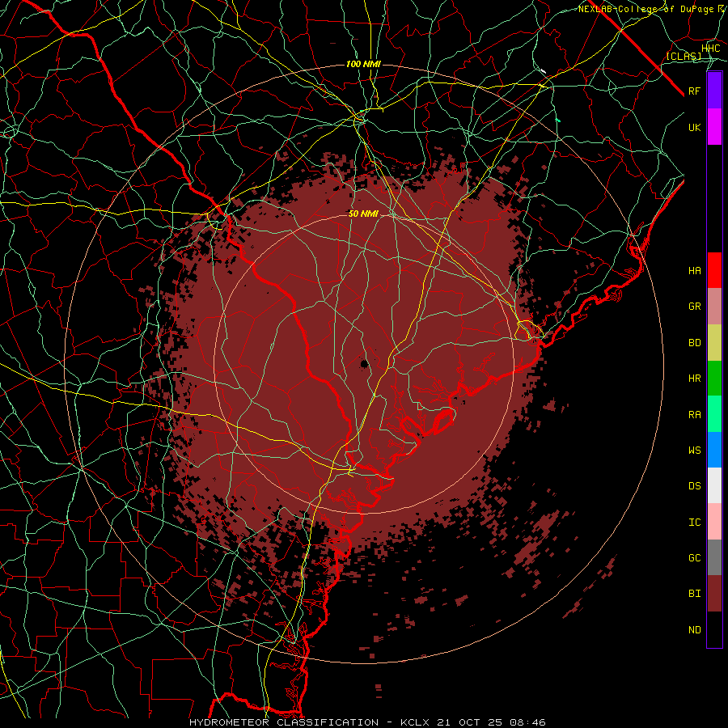728x728 pixels.
Task: Click the HA red legend swatch
Action: [x=714, y=270]
